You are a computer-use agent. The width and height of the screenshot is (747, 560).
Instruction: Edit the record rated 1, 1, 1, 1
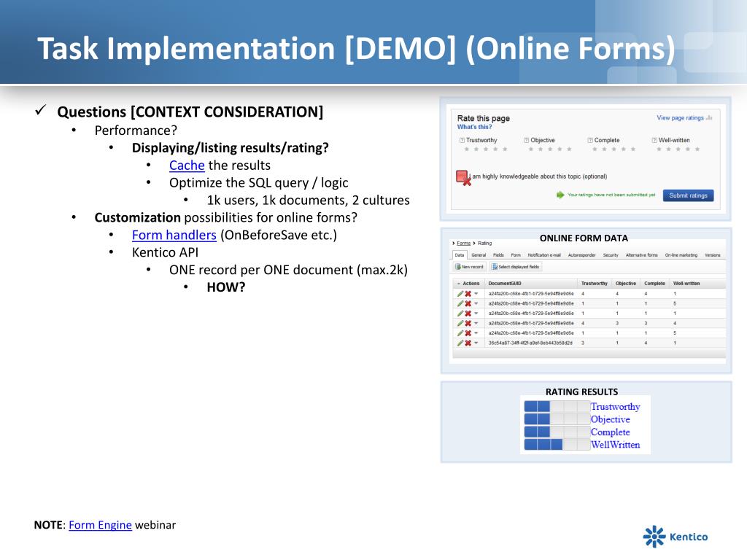[460, 314]
